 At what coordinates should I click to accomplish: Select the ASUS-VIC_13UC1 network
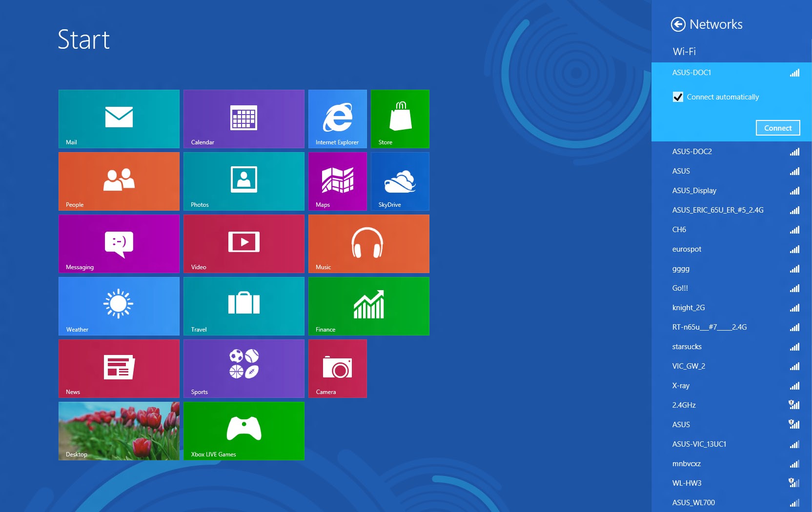[x=731, y=444]
